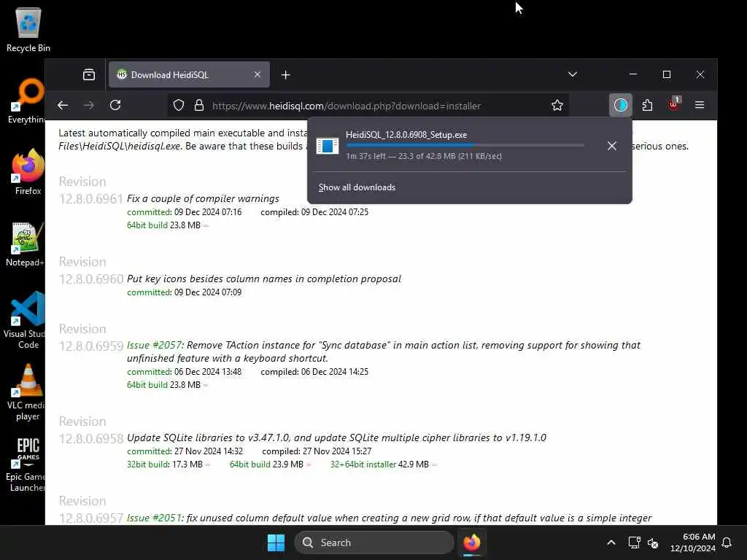Open the Notepad++ desktop shortcut
This screenshot has width=747, height=560.
[x=26, y=244]
